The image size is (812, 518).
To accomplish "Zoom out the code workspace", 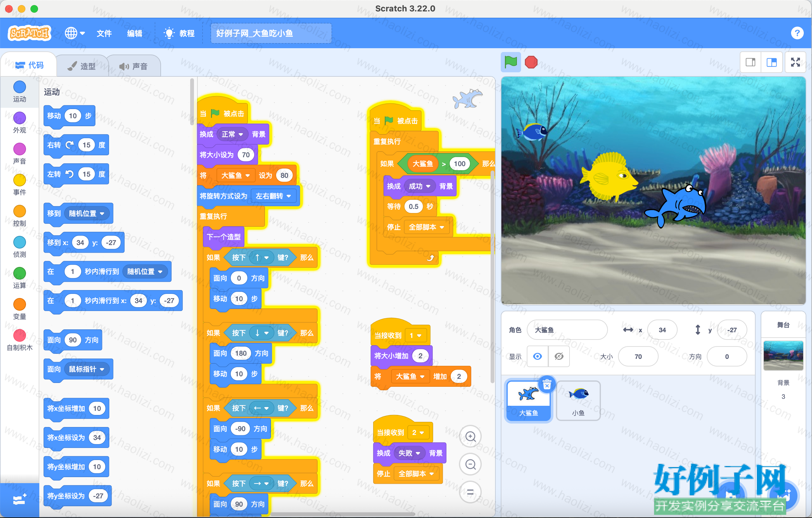I will pyautogui.click(x=470, y=464).
